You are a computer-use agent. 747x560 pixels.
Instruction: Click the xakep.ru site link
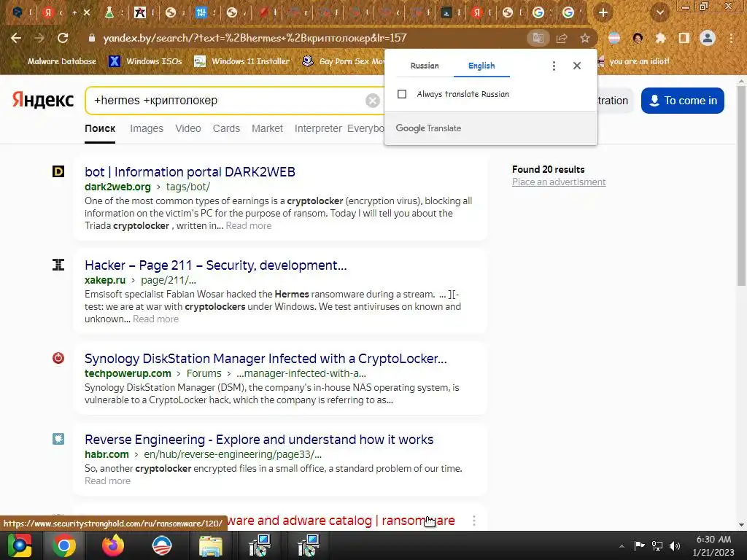(105, 280)
